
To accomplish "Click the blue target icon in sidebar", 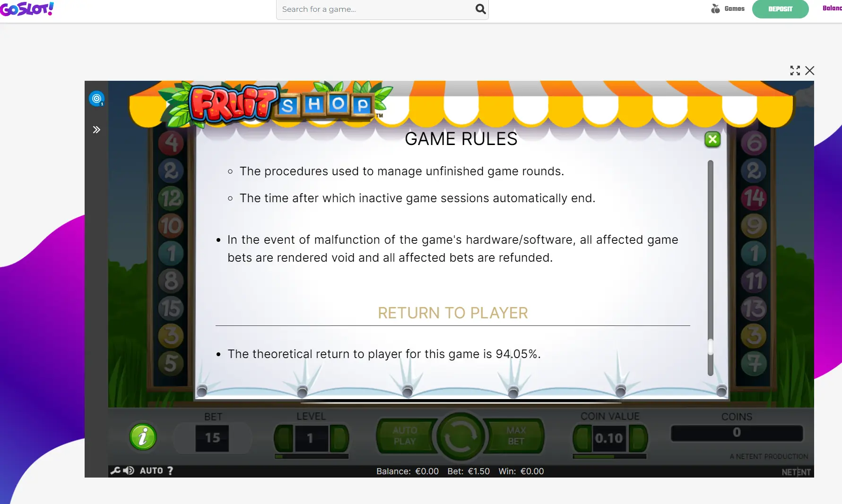I will pos(96,98).
